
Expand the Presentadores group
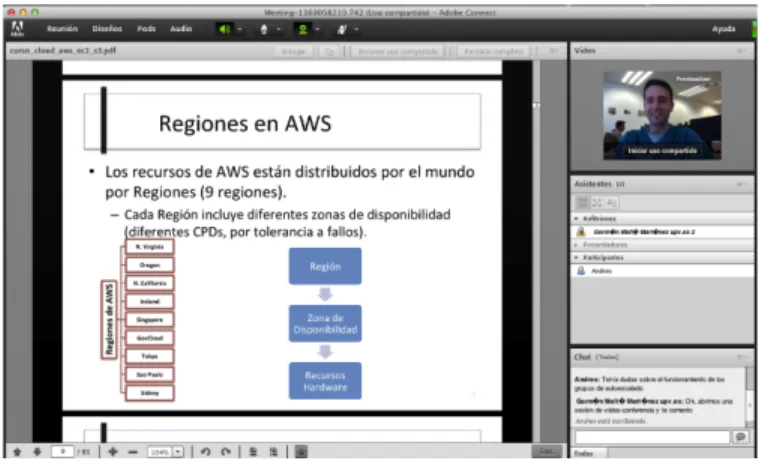tap(577, 245)
